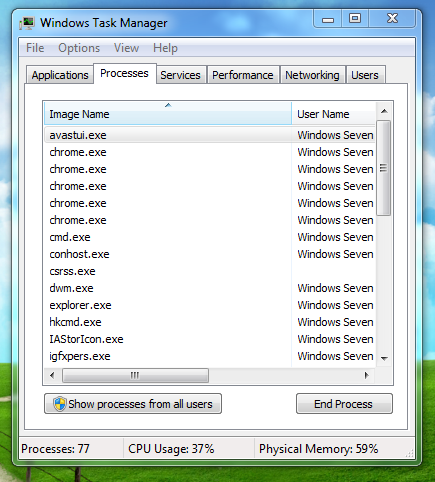Click the horizontal scrollbar thumb
435x482 pixels.
tap(135, 376)
